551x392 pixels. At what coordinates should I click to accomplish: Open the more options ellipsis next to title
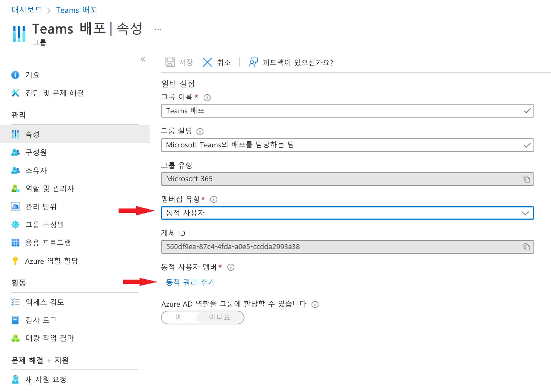point(158,29)
